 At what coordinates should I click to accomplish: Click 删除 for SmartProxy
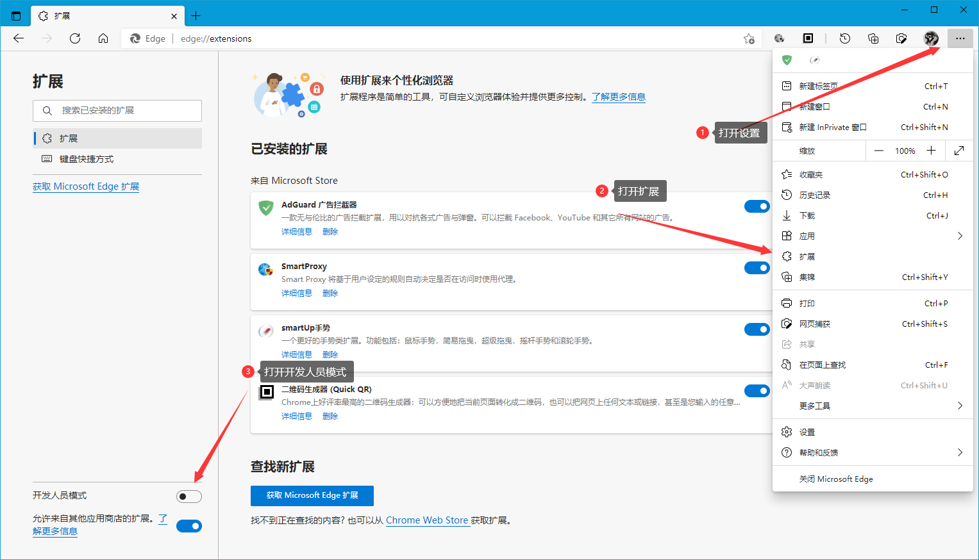click(x=330, y=293)
